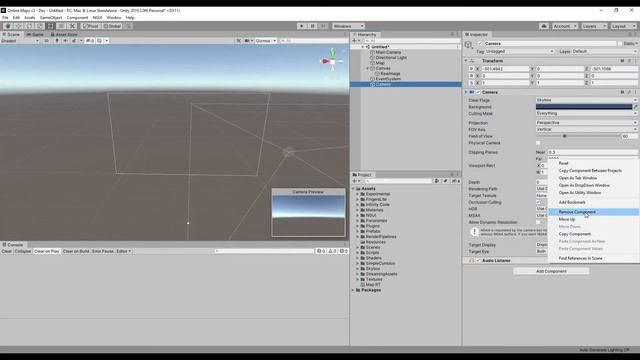Image resolution: width=640 pixels, height=360 pixels.
Task: Toggle Error Pause in Console
Action: 103,251
